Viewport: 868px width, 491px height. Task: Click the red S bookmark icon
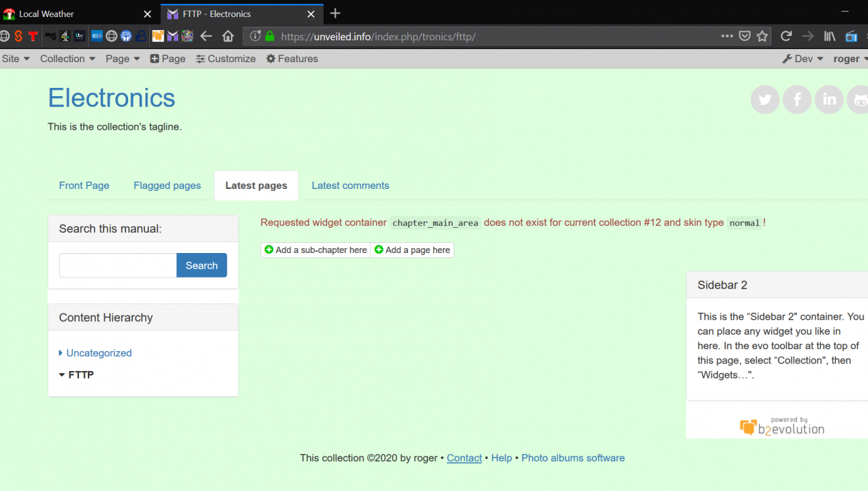click(18, 36)
